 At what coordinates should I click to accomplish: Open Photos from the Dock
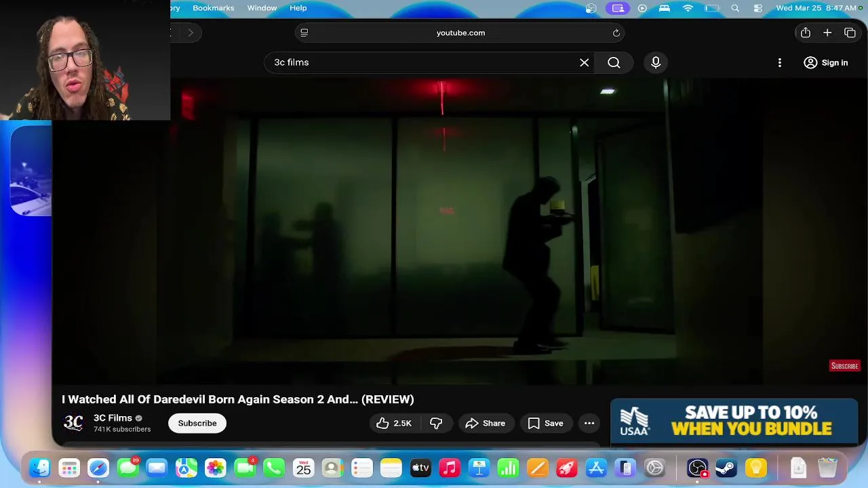[x=216, y=468]
